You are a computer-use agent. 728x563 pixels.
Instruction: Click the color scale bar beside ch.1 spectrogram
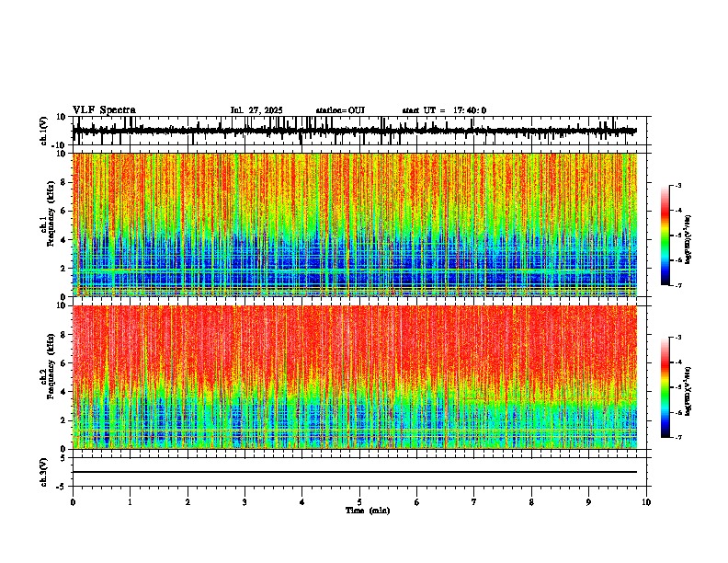pyautogui.click(x=665, y=236)
